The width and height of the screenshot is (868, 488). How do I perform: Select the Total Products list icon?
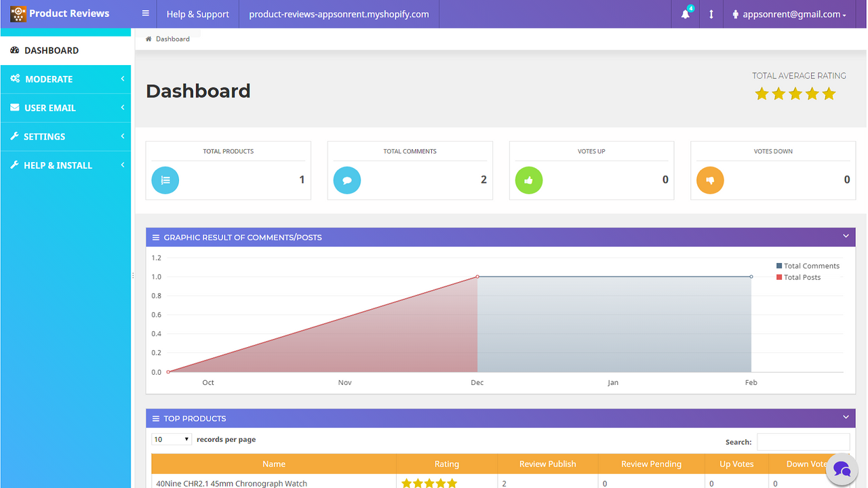coord(165,180)
